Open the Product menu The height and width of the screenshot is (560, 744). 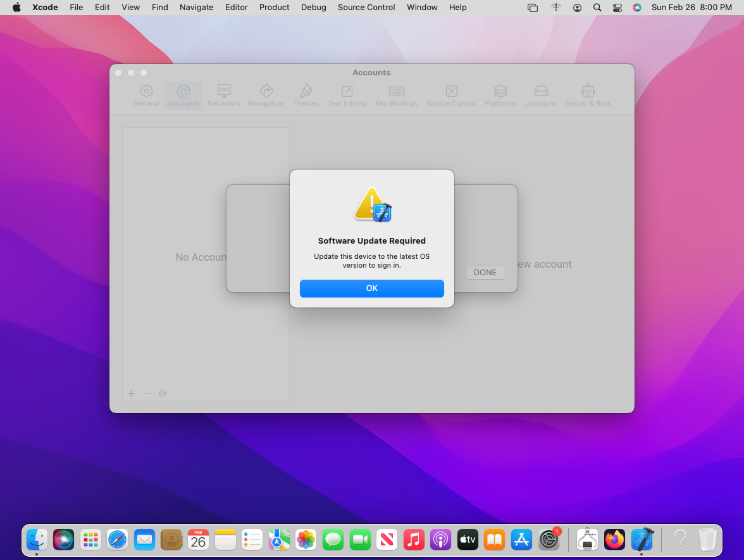coord(275,8)
